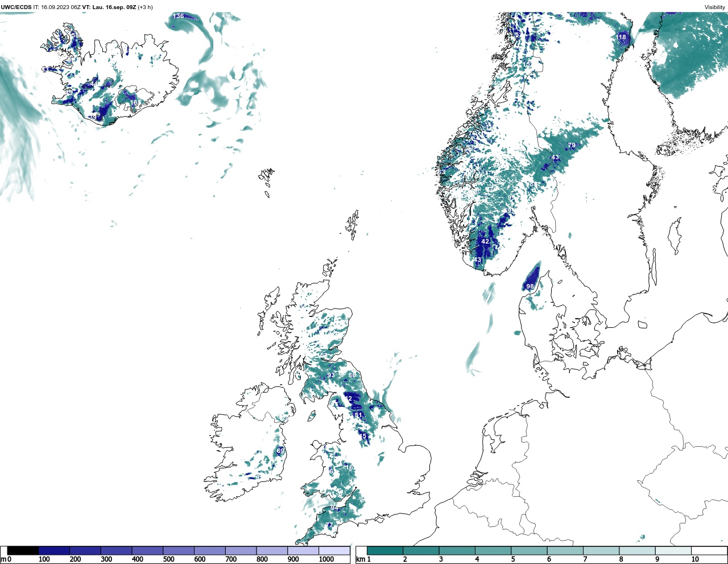Screen dimensions: 728x564
Task: Click the 'km' unit label on the legend
Action: [x=360, y=559]
